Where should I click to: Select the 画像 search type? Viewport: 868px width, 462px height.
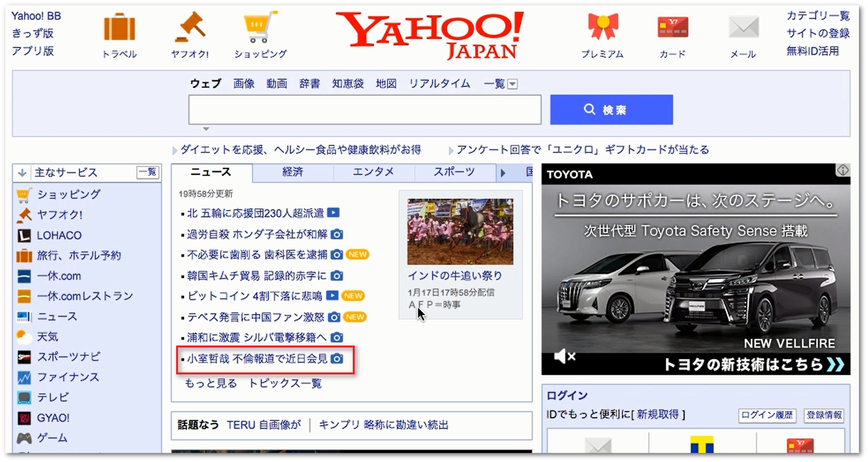pyautogui.click(x=244, y=84)
